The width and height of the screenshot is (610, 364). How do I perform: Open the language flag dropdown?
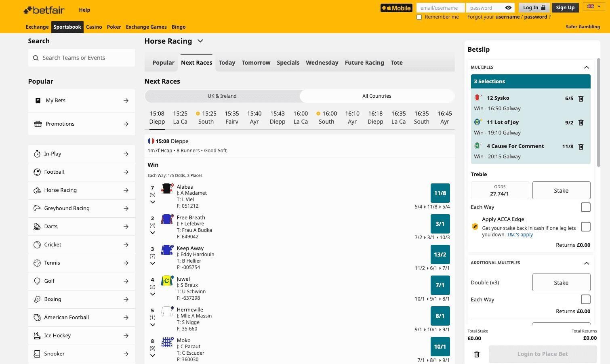click(594, 6)
